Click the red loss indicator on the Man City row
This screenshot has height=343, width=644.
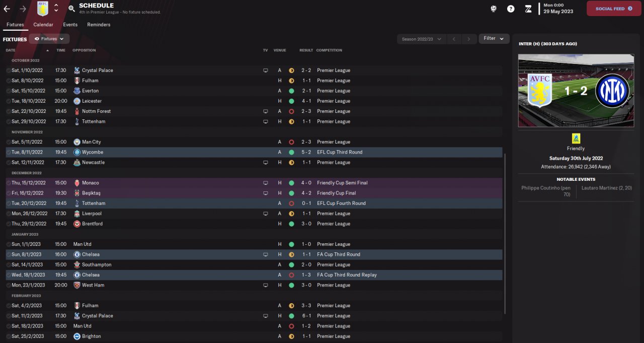pyautogui.click(x=291, y=142)
